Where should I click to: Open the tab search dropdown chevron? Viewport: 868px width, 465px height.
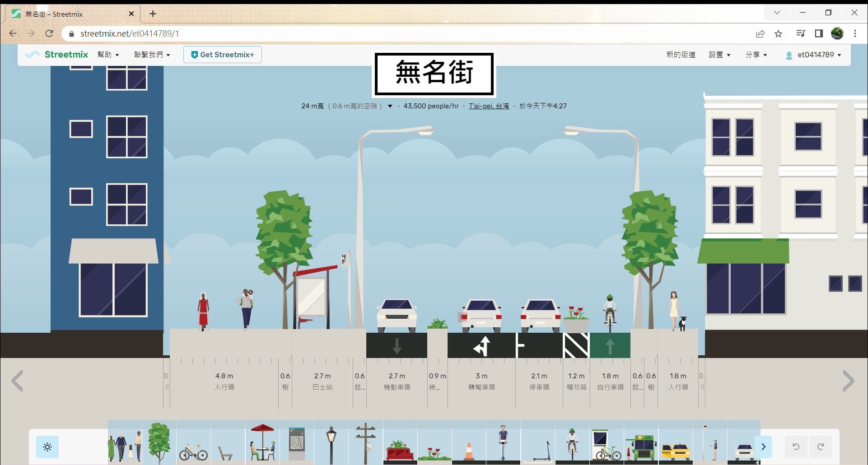coord(777,13)
